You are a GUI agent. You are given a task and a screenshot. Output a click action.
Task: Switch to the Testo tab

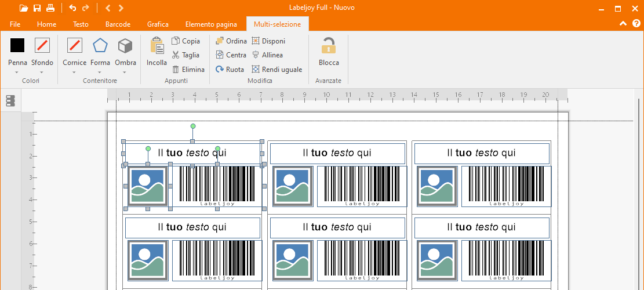(x=81, y=24)
